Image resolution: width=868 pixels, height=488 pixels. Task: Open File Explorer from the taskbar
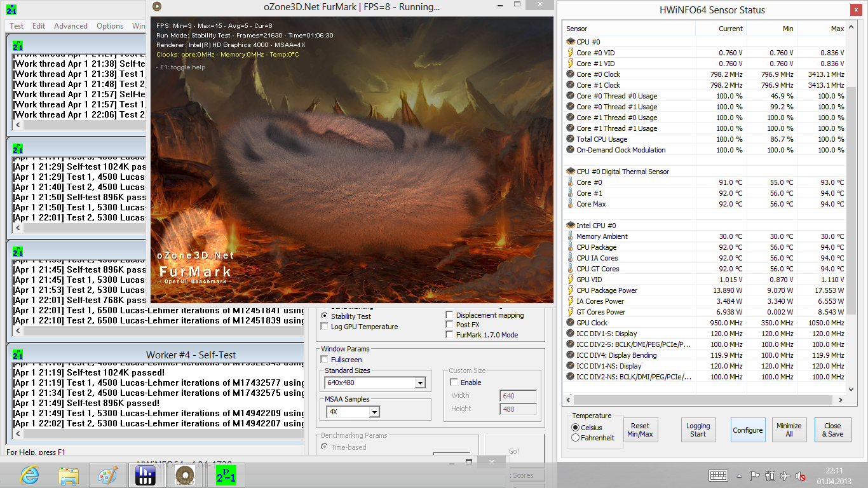point(69,475)
